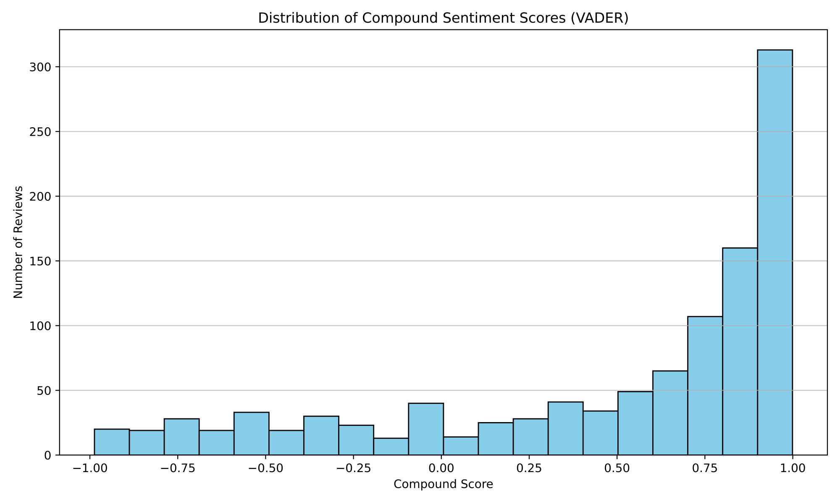Click the 1.00 tick label on x-axis
Screen dimensions: 840x504
(x=792, y=469)
